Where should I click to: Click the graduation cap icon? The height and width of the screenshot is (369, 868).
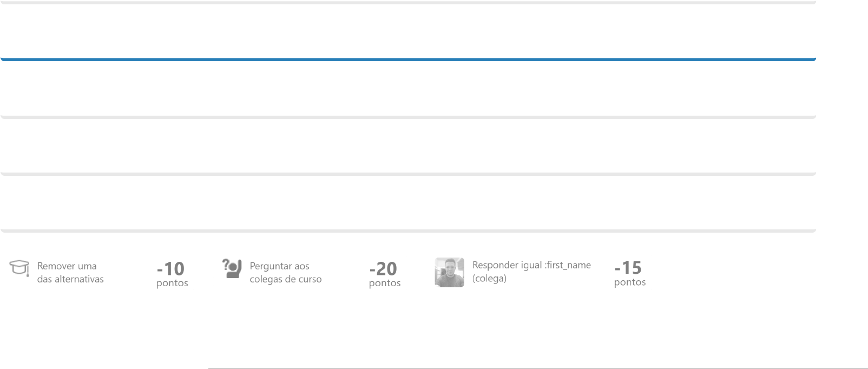coord(19,268)
